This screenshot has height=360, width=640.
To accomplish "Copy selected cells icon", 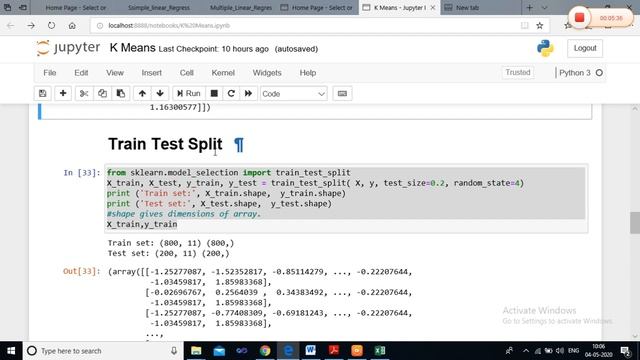I will click(x=102, y=93).
